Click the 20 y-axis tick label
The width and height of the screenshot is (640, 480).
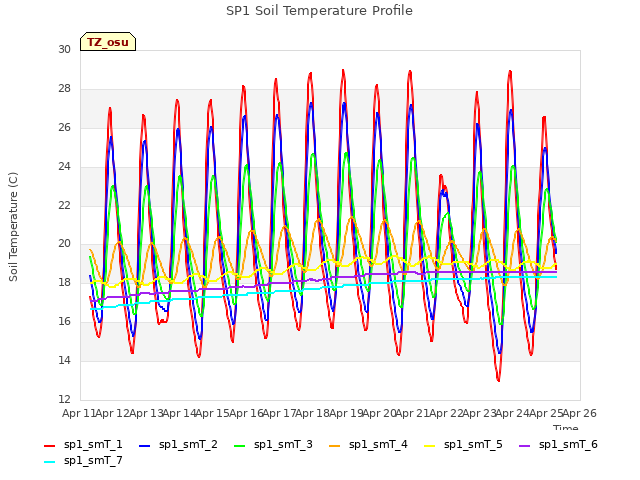64,244
